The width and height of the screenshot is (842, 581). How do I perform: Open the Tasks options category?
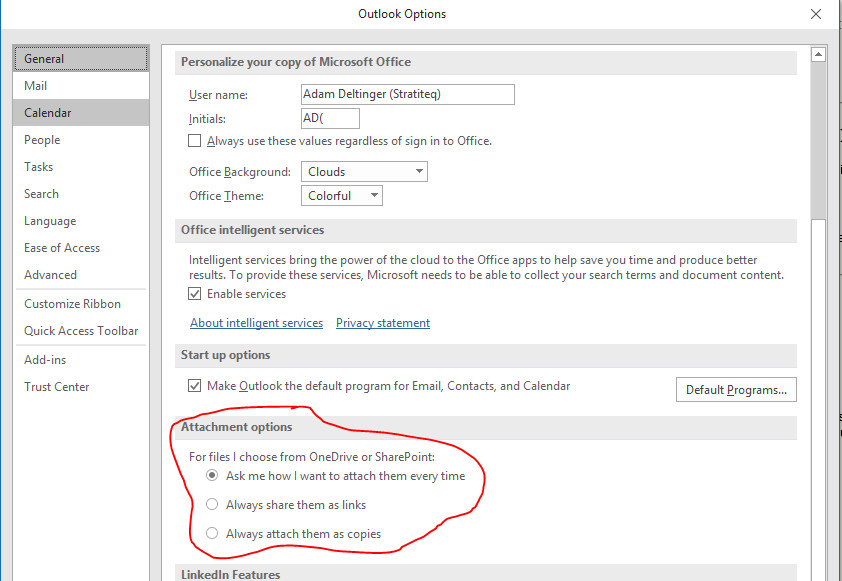coord(81,166)
